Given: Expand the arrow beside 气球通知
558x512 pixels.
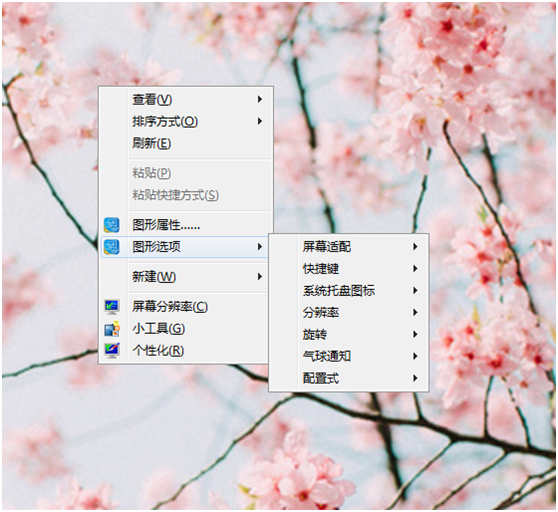Looking at the screenshot, I should point(415,356).
